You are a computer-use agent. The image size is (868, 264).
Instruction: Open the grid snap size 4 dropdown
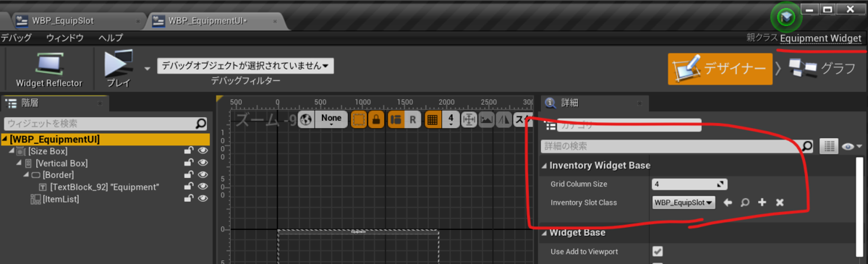tap(450, 119)
